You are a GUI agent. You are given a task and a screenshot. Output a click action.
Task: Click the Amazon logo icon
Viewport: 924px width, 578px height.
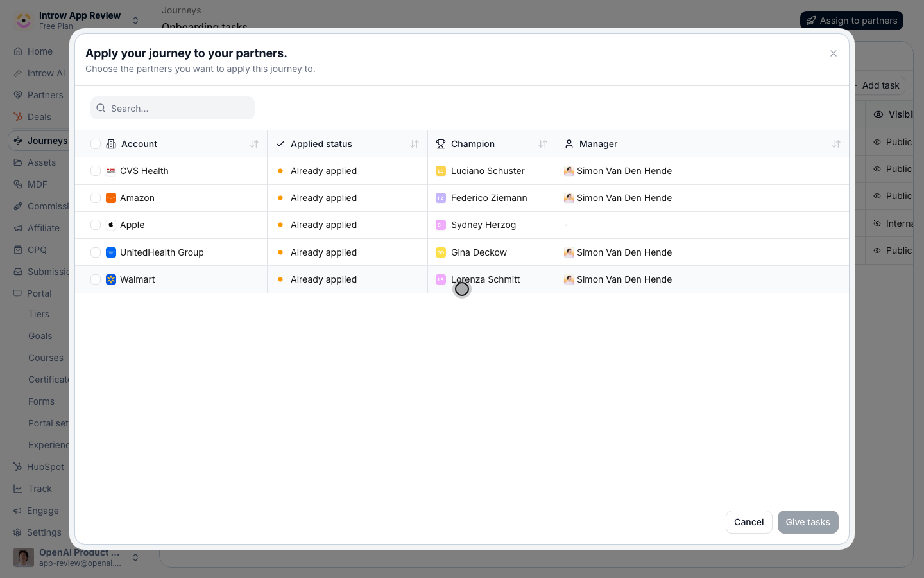point(111,198)
